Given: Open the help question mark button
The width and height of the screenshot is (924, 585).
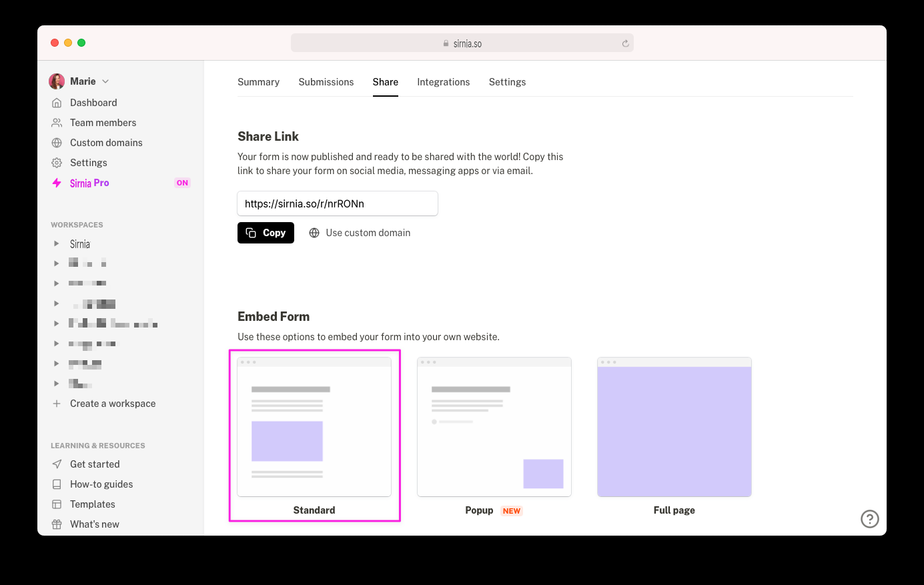Looking at the screenshot, I should (870, 519).
